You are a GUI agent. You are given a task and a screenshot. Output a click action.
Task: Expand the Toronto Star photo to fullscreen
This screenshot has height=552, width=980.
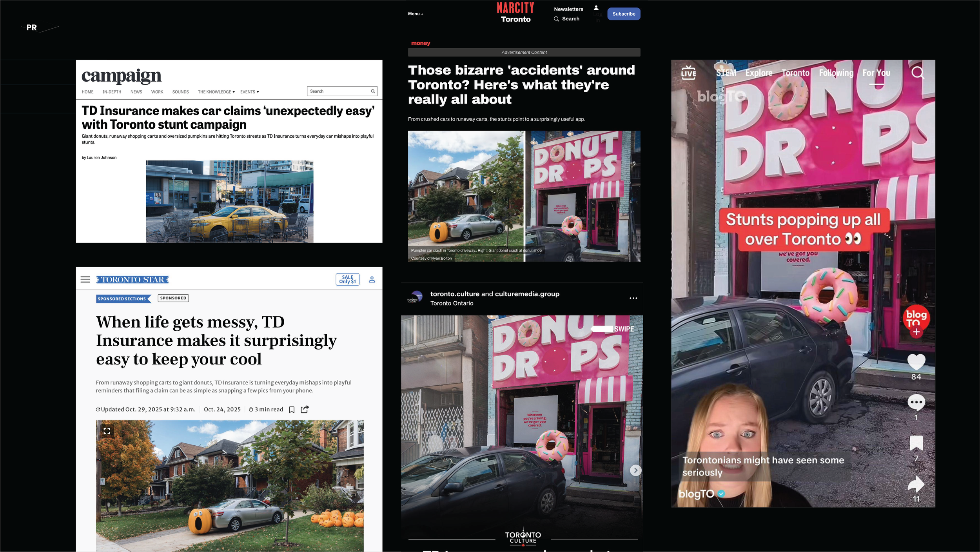[107, 431]
